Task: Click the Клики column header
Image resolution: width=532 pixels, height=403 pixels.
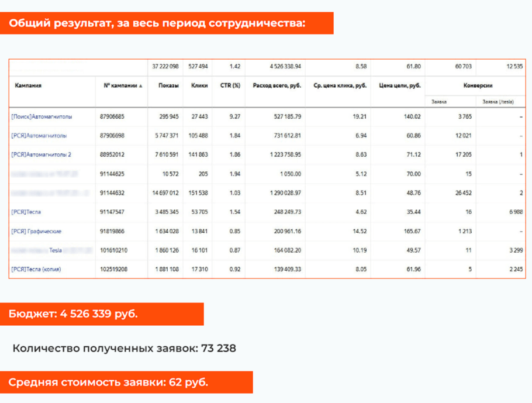Action: (199, 85)
